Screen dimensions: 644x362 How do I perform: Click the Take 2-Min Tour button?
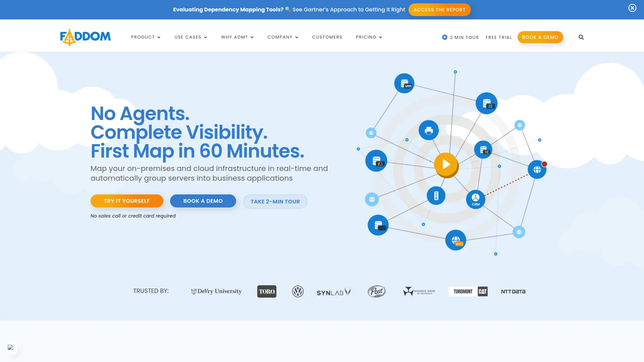[x=275, y=201]
